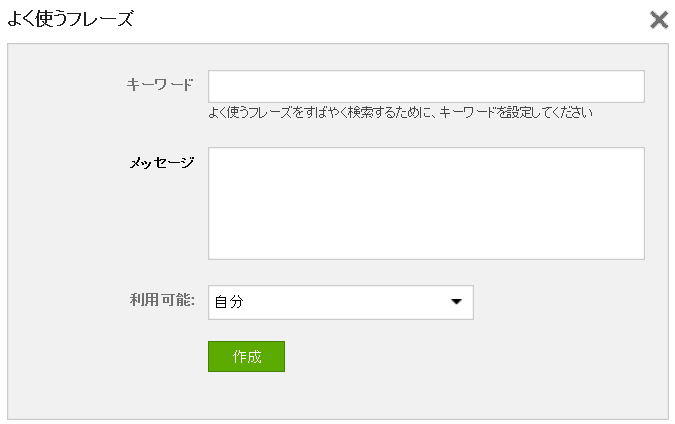This screenshot has height=424, width=675.
Task: Click the keyword hint text below the field
Action: click(400, 113)
